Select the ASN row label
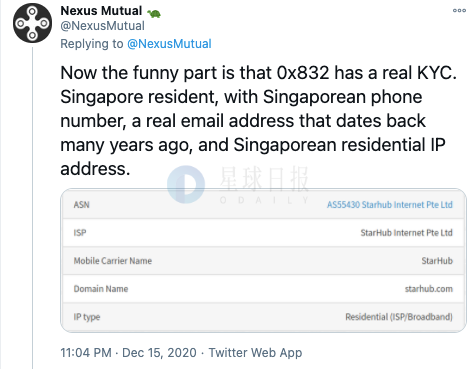This screenshot has height=369, width=476. (x=82, y=205)
